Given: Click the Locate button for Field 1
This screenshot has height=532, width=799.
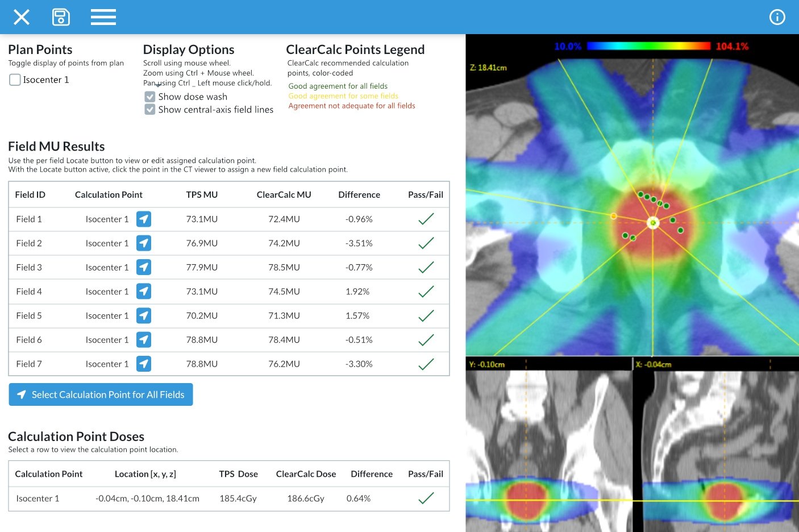Looking at the screenshot, I should pyautogui.click(x=144, y=219).
